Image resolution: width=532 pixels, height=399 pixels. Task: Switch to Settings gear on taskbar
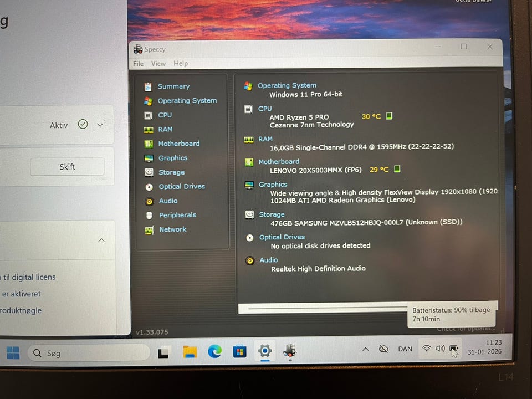coord(265,350)
